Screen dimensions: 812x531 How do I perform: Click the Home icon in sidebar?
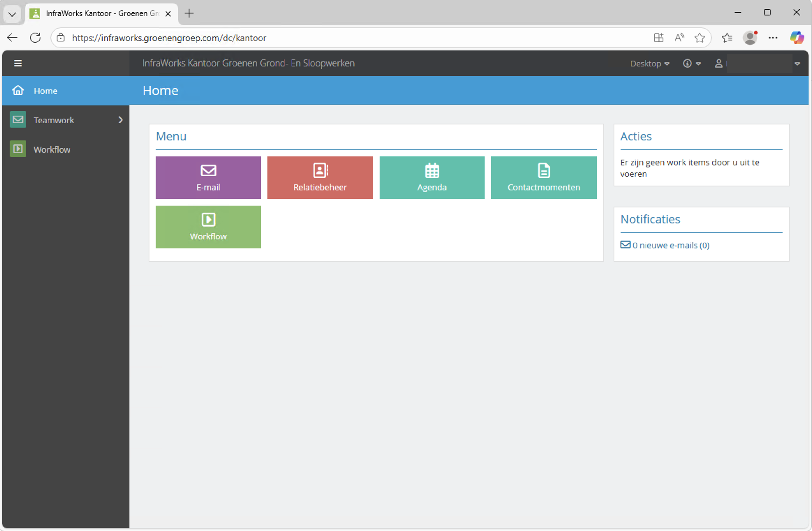click(18, 90)
